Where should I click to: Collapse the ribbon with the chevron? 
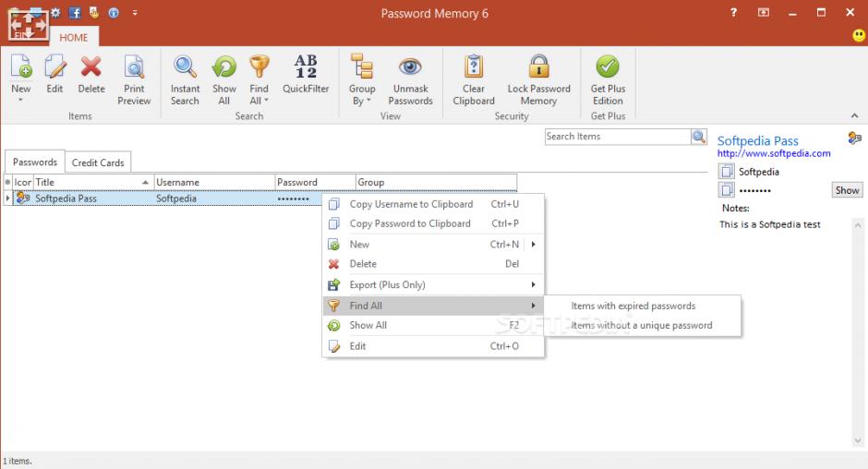click(855, 115)
